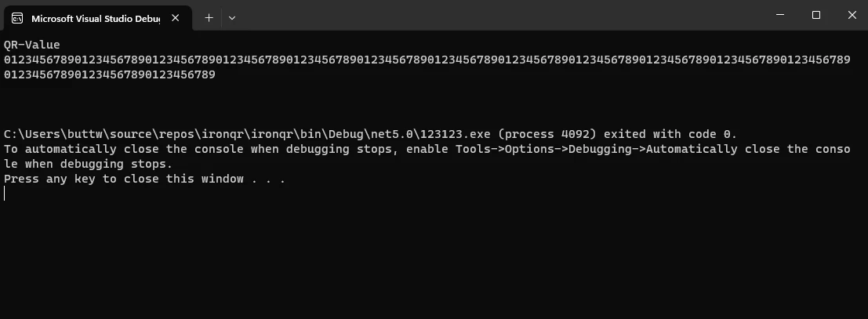Expand the new tab profile dropdown chevron

pyautogui.click(x=232, y=17)
